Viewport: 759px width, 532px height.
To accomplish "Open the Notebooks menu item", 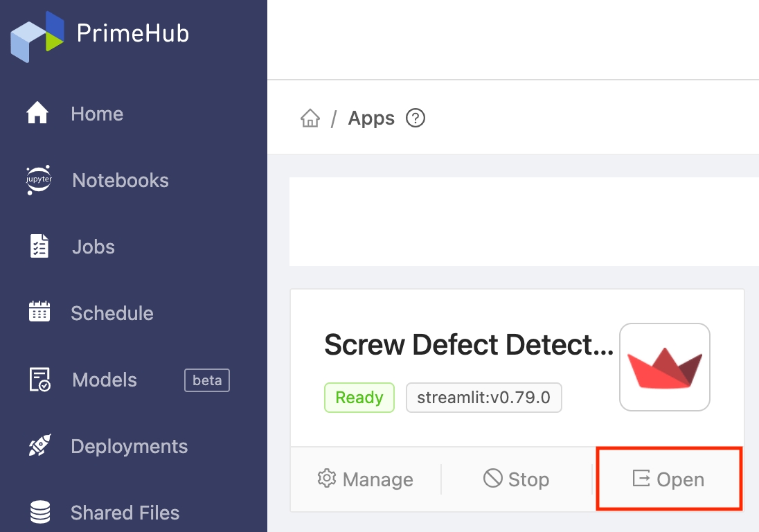I will [x=120, y=180].
